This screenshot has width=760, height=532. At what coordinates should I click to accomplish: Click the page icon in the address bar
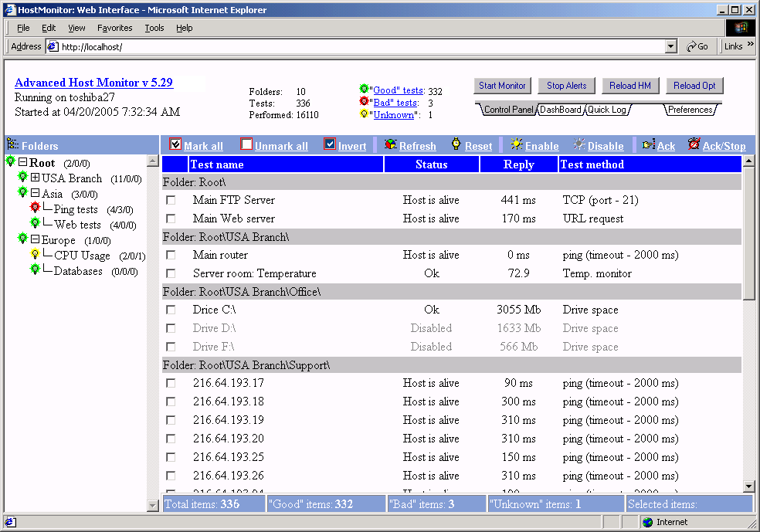pyautogui.click(x=53, y=46)
